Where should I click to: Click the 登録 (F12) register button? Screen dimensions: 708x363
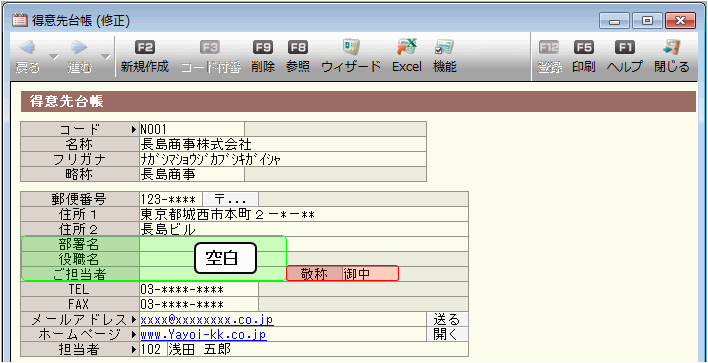[550, 56]
